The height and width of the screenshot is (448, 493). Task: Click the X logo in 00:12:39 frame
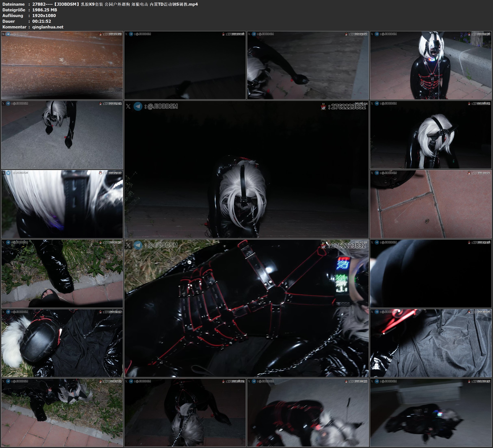tap(128, 245)
